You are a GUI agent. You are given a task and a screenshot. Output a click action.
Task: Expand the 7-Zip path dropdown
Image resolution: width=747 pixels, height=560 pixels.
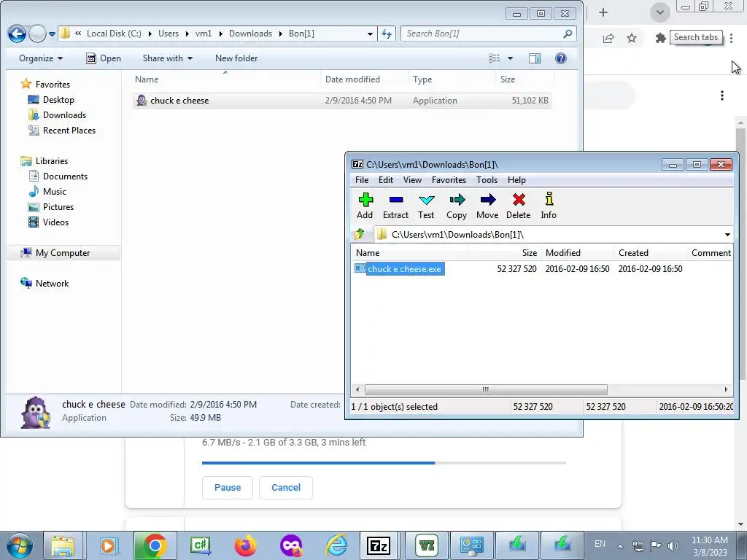pyautogui.click(x=727, y=234)
